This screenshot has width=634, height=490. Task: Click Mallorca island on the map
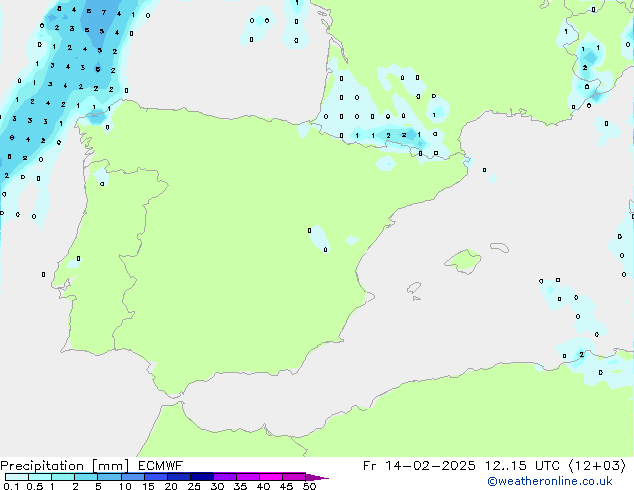(463, 261)
